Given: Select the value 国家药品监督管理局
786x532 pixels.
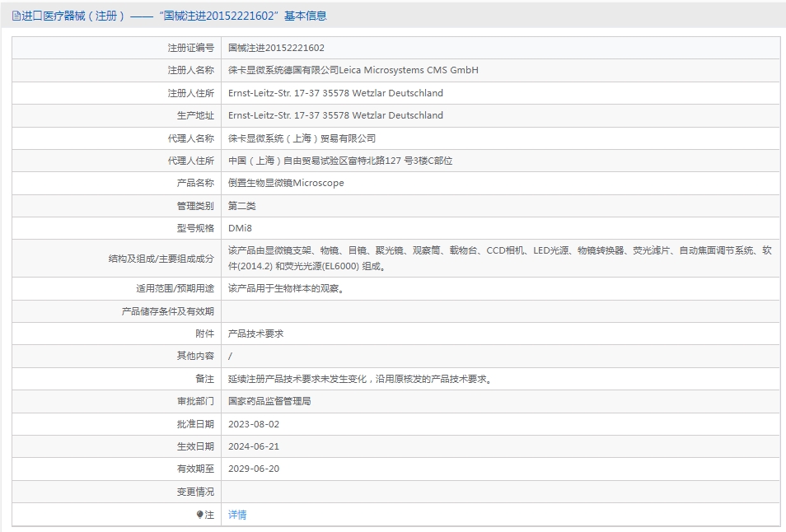Looking at the screenshot, I should click(269, 401).
